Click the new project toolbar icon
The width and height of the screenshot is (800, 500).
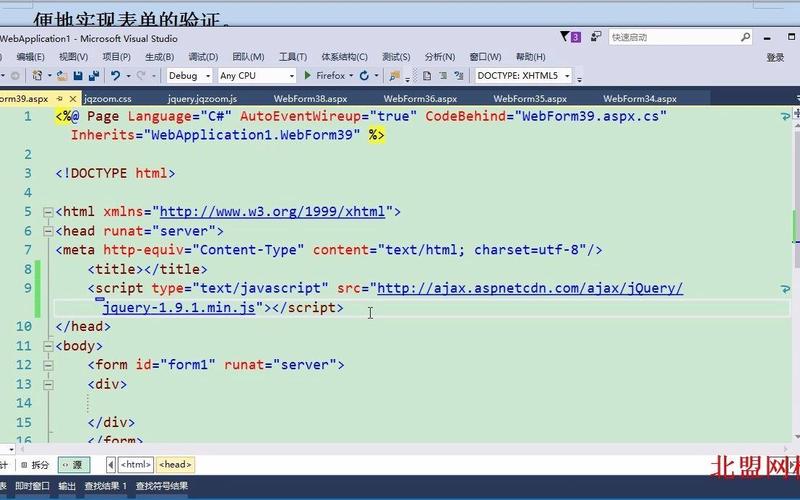pyautogui.click(x=37, y=76)
